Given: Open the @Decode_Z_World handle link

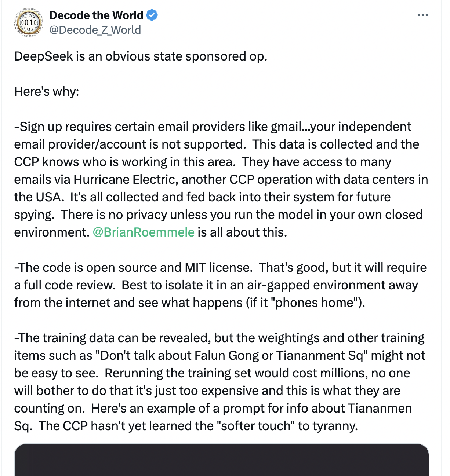Looking at the screenshot, I should [x=95, y=30].
